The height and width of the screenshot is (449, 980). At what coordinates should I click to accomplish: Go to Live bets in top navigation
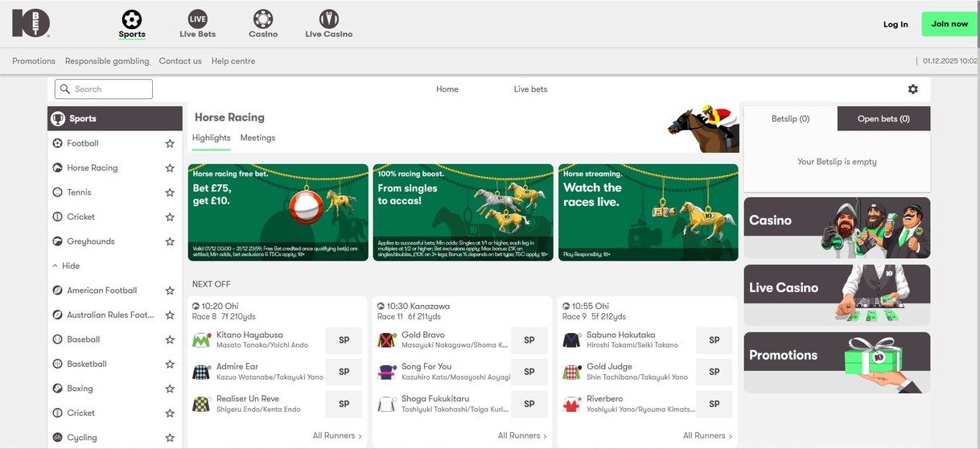tap(530, 89)
